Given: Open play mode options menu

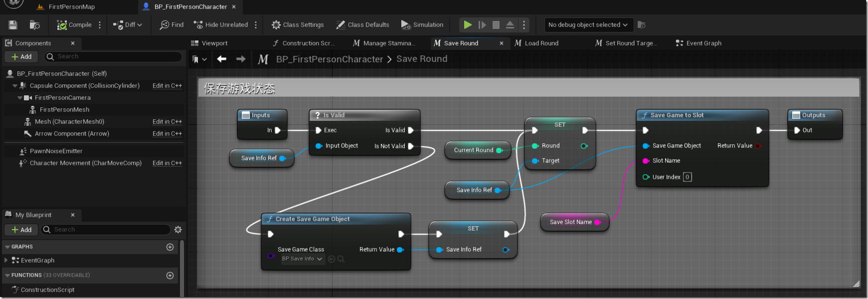Looking at the screenshot, I should pyautogui.click(x=524, y=25).
